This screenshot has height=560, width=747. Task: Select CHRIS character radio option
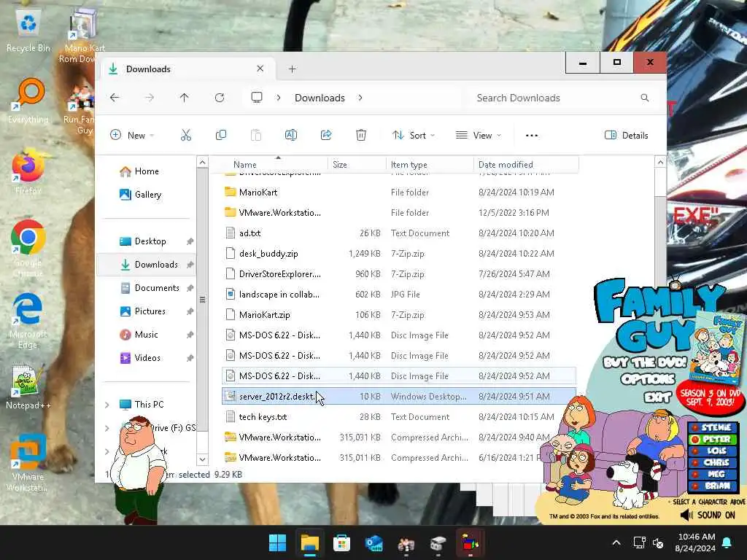tap(712, 462)
